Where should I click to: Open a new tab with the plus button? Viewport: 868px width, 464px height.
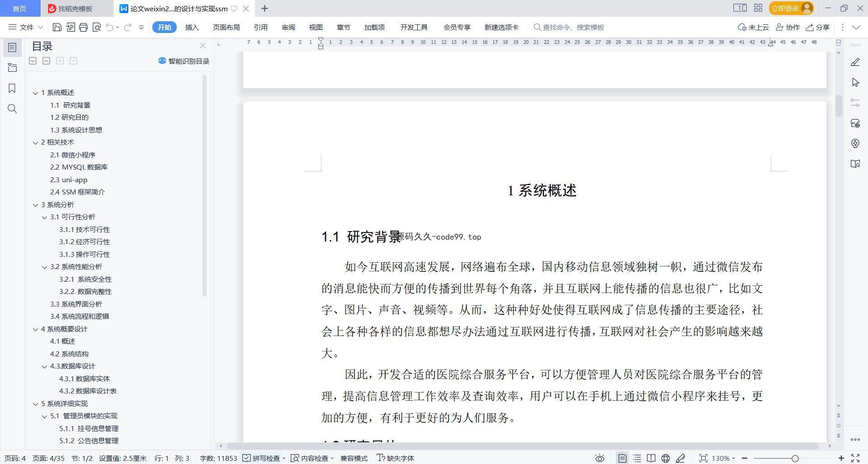click(264, 8)
